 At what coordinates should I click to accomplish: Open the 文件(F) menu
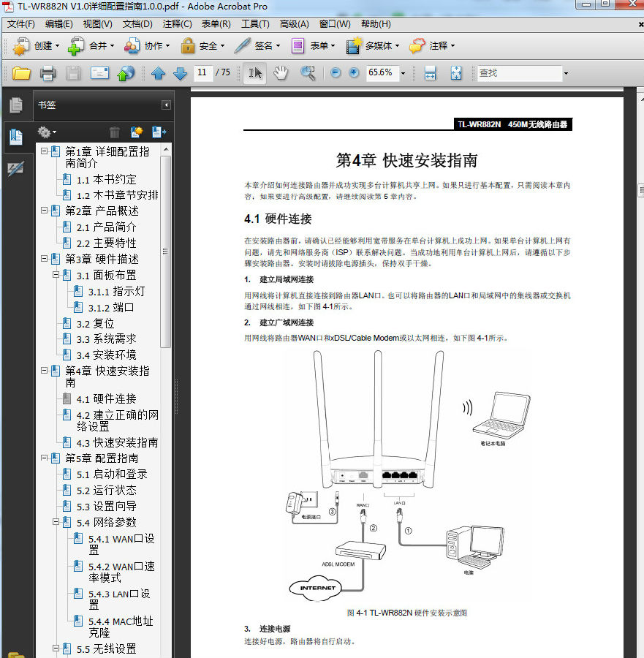pyautogui.click(x=21, y=24)
